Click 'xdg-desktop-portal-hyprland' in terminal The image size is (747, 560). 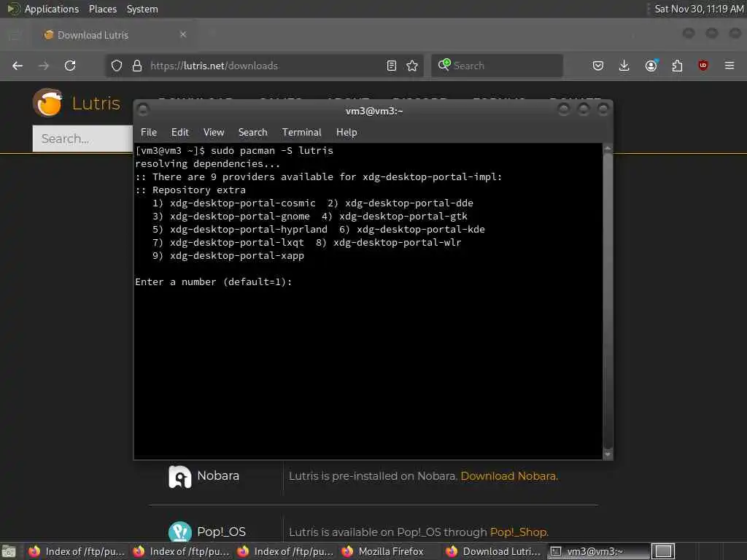pyautogui.click(x=249, y=230)
